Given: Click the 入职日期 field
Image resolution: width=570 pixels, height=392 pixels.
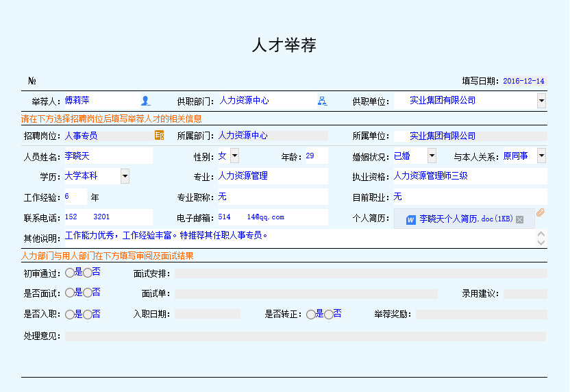Looking at the screenshot, I should coord(207,314).
